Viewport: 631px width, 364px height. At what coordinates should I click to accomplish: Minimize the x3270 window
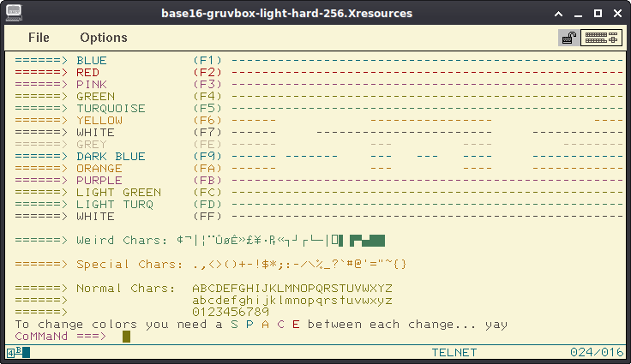(x=579, y=15)
